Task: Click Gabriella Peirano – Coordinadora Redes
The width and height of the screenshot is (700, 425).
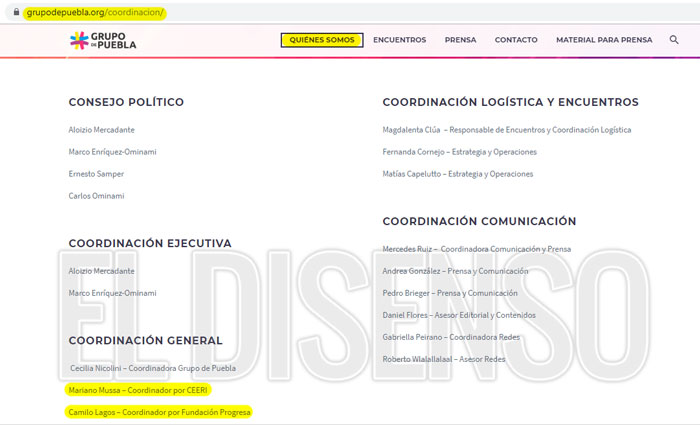Action: pyautogui.click(x=451, y=337)
